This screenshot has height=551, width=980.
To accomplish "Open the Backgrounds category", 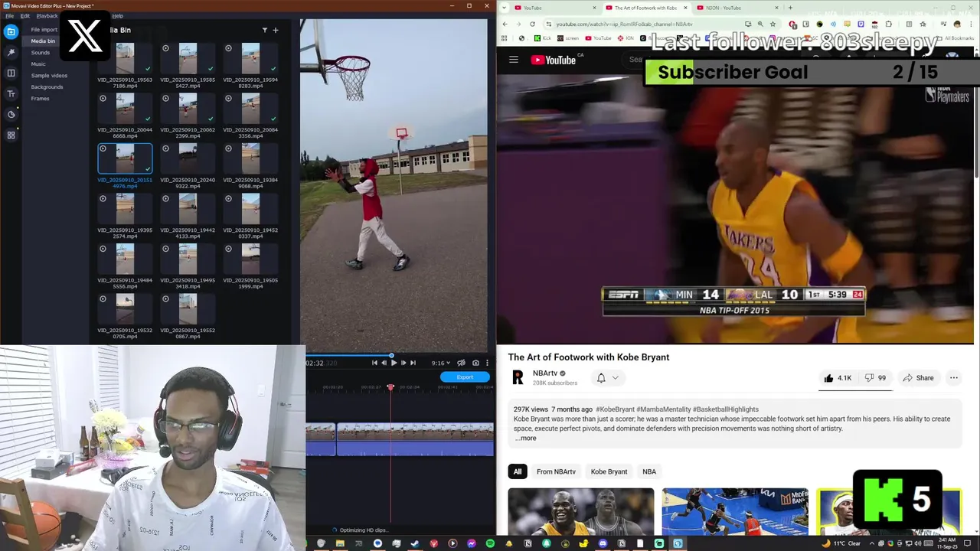I will point(47,87).
